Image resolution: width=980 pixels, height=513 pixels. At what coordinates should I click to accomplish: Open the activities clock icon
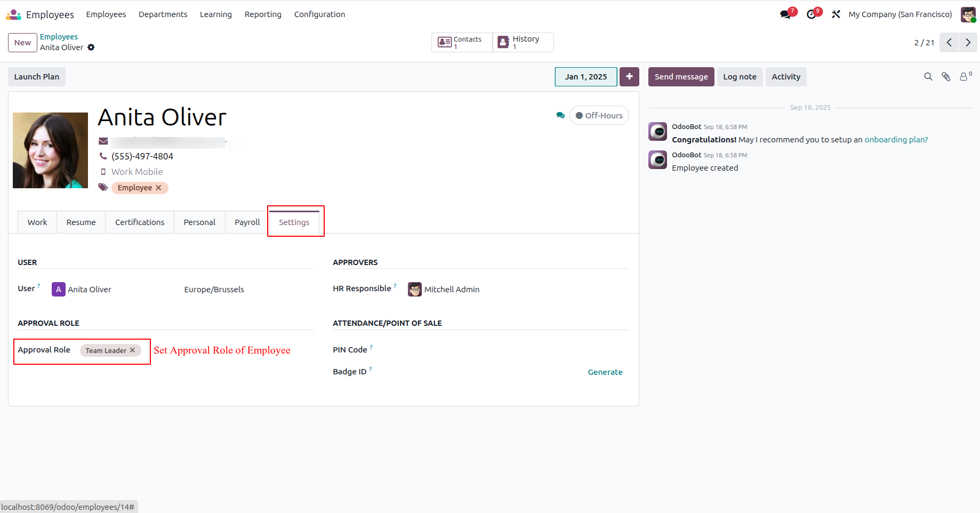[x=812, y=14]
